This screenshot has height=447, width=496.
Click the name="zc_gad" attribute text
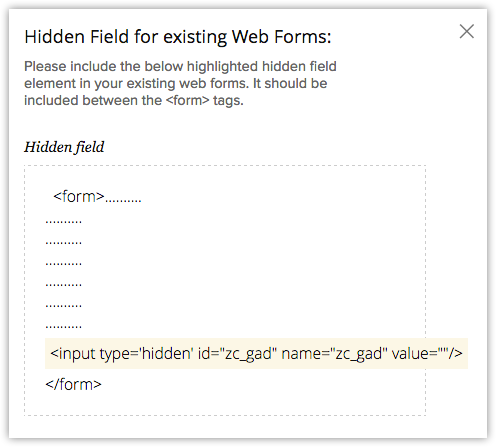point(335,353)
